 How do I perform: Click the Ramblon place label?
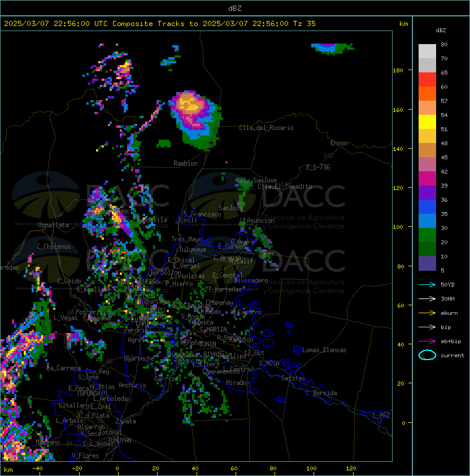pyautogui.click(x=185, y=163)
